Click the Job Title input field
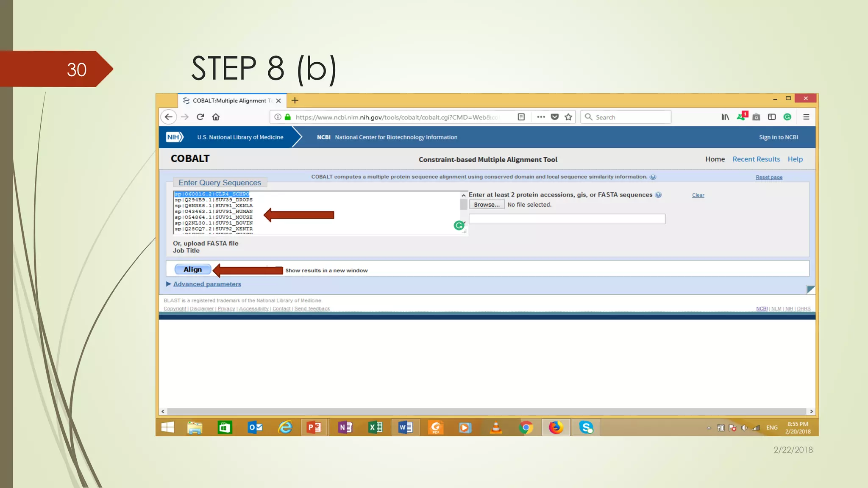Viewport: 868px width, 488px height. click(567, 219)
